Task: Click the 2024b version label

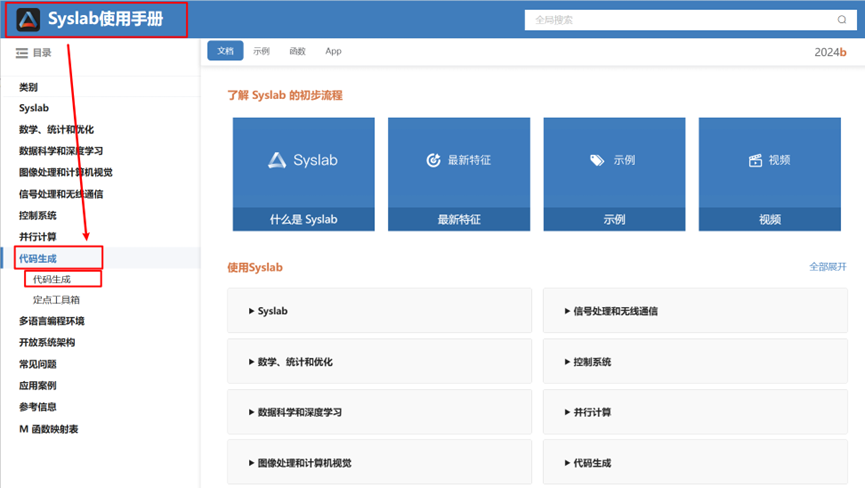Action: [x=830, y=52]
